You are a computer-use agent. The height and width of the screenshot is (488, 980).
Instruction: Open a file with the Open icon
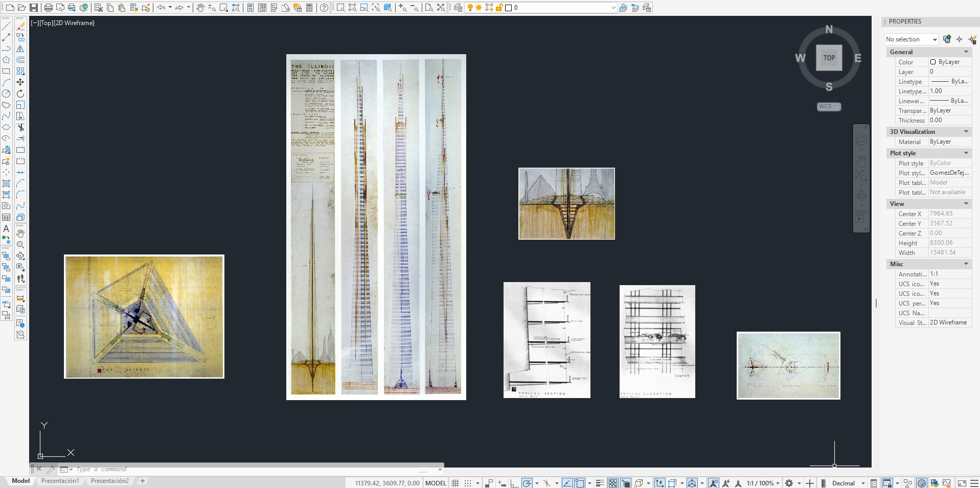21,8
